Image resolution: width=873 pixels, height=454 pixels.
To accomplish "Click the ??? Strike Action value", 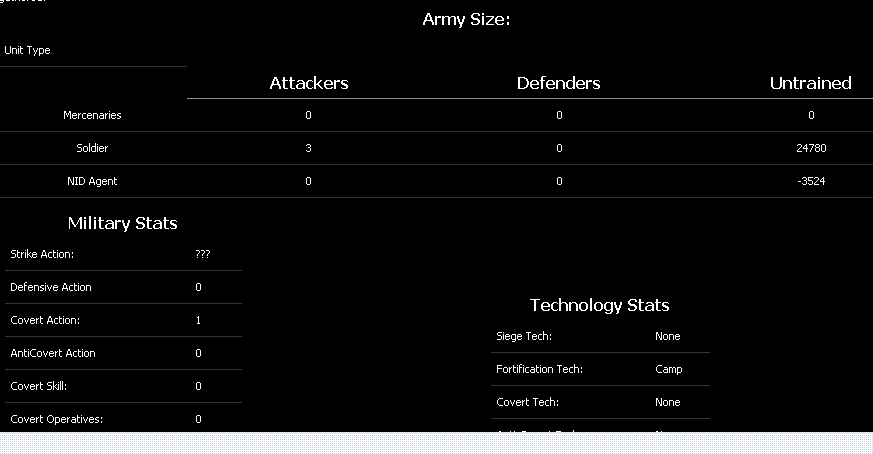I will 203,254.
